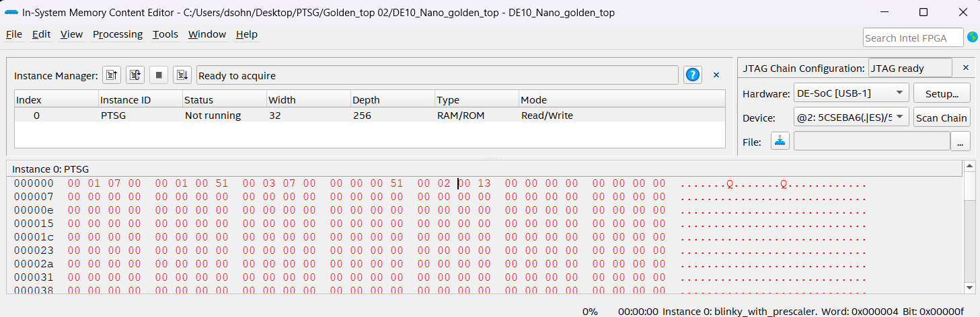Open the View menu
This screenshot has height=317, width=980.
71,34
